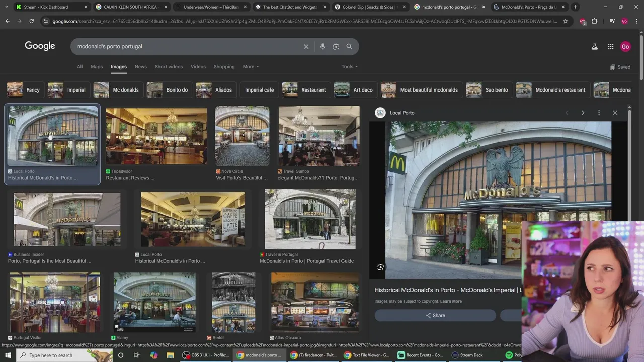Open Nova Circle Visit Porto's Beautiful image
This screenshot has width=644, height=362.
242,136
